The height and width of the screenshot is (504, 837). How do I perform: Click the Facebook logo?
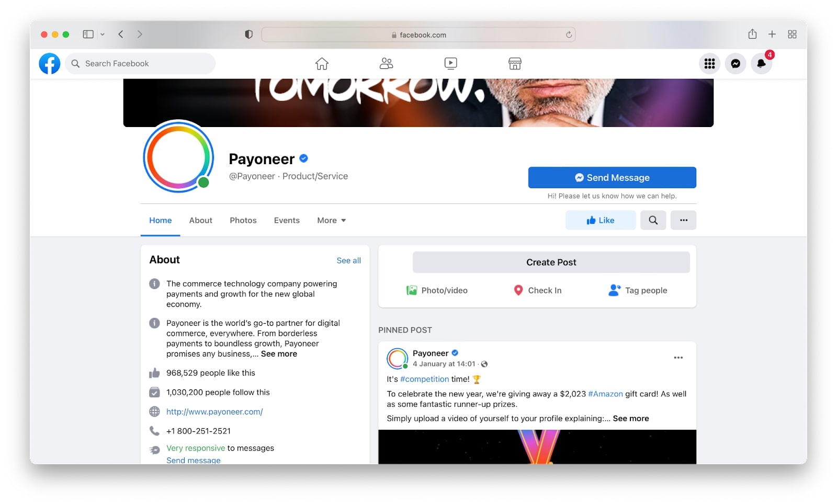tap(50, 64)
